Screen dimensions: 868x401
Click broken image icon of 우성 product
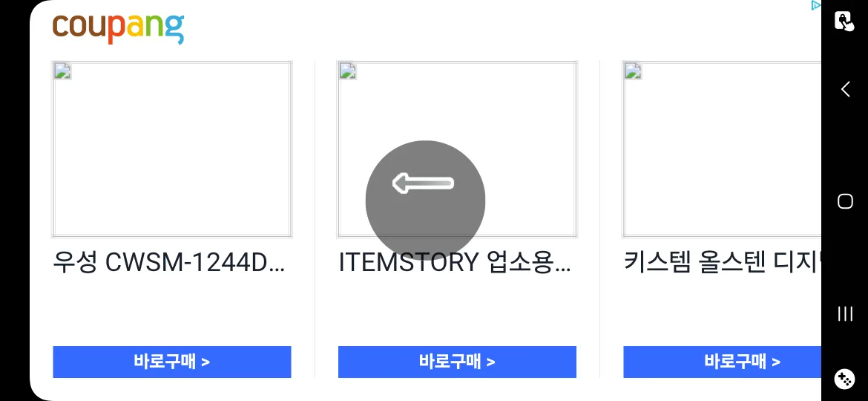pyautogui.click(x=62, y=71)
